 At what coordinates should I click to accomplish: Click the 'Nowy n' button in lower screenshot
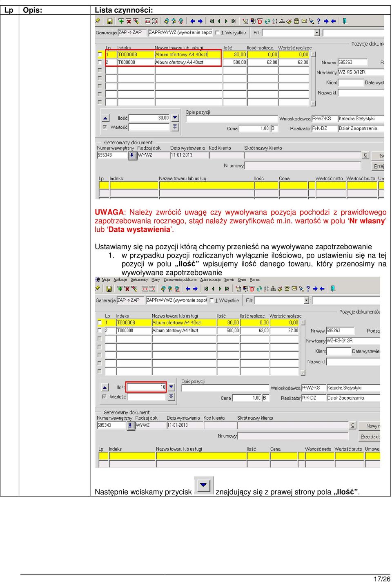pyautogui.click(x=370, y=426)
